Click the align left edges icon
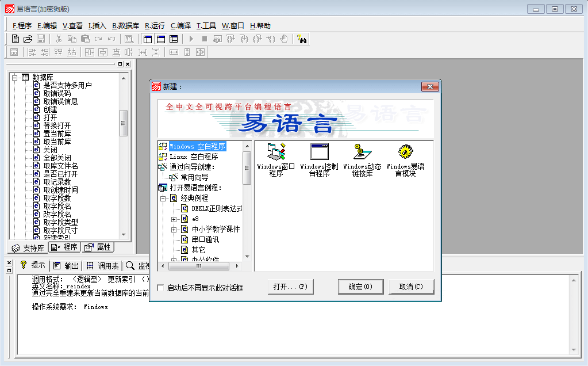 point(32,52)
